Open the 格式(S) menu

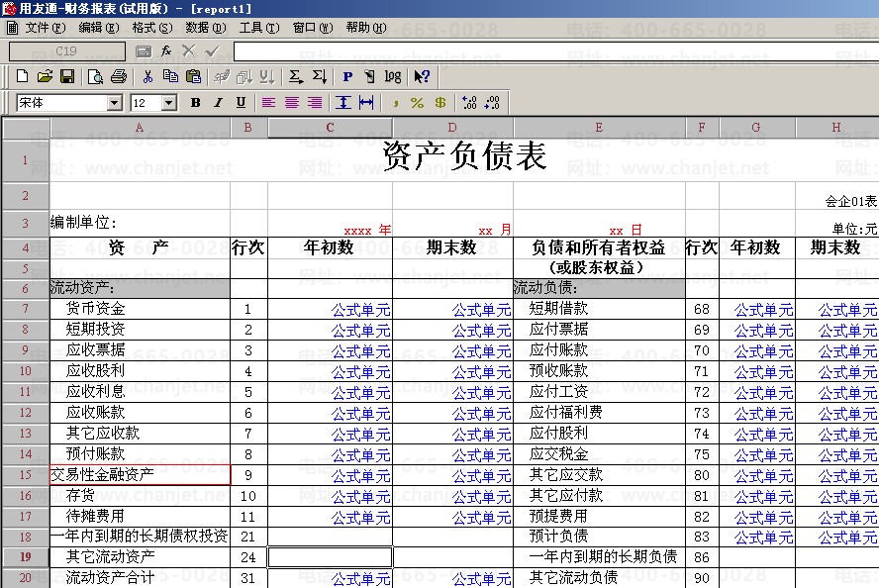coord(151,28)
